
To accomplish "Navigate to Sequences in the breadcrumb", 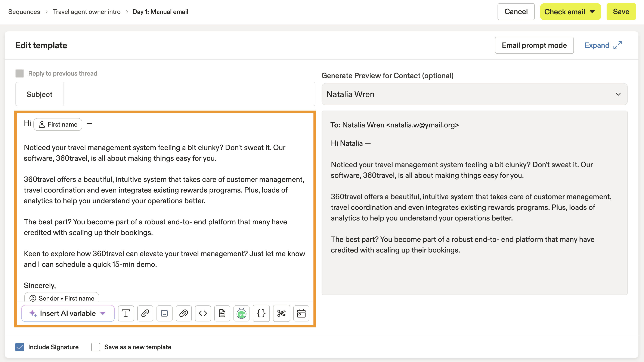I will [x=24, y=12].
